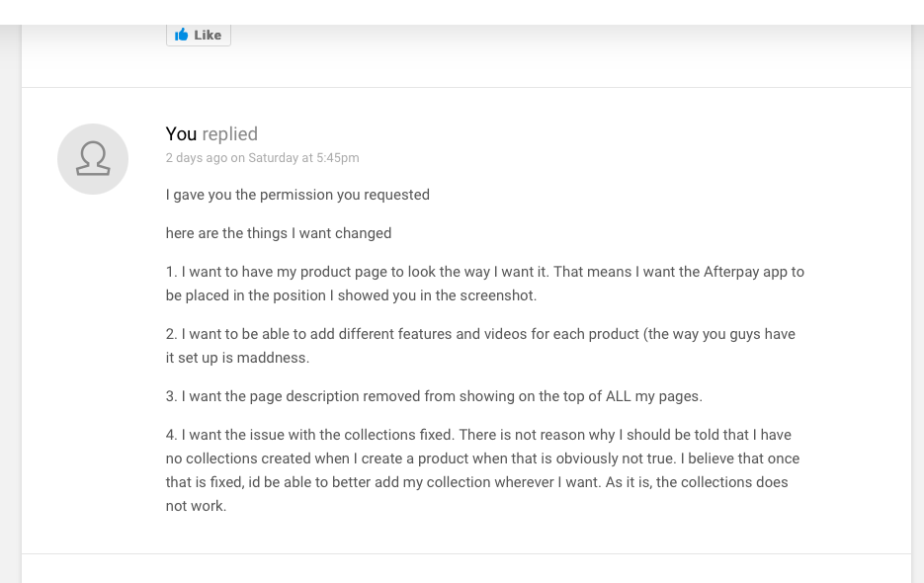Open the gray user avatar placeholder
Image resolution: width=924 pixels, height=583 pixels.
coord(93,158)
